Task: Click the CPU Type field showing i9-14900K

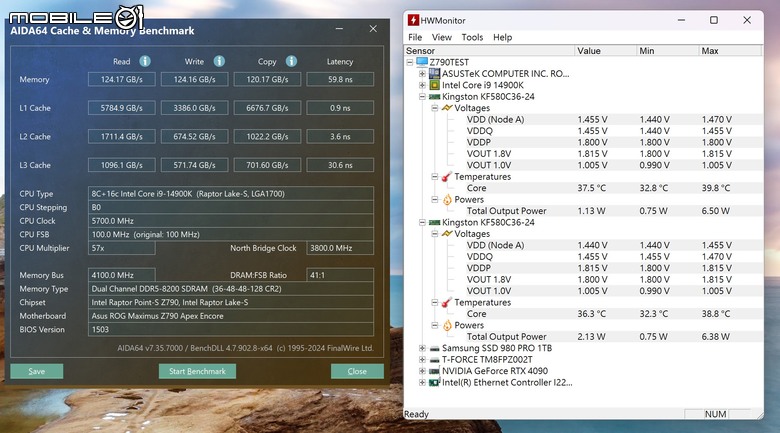Action: pos(231,194)
